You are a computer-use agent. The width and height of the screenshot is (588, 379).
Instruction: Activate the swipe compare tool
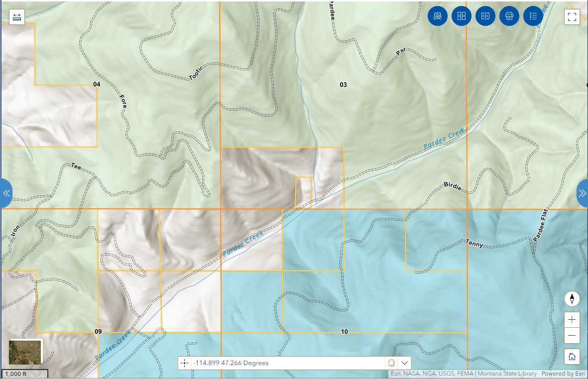pyautogui.click(x=485, y=16)
